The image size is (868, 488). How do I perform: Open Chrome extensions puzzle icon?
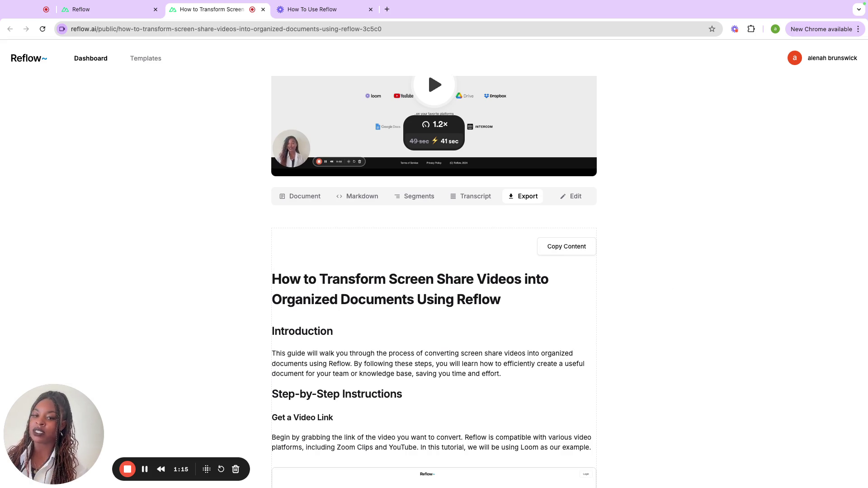pyautogui.click(x=751, y=29)
